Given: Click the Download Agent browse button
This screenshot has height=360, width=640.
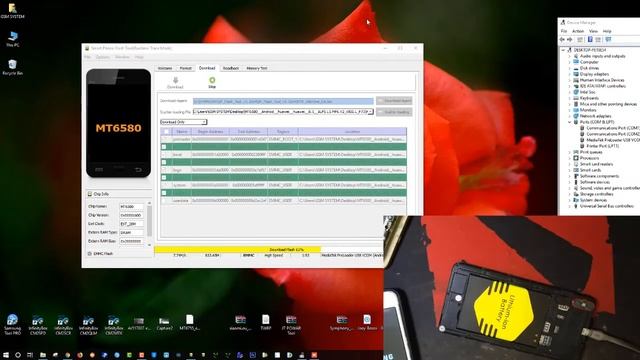Looking at the screenshot, I should pyautogui.click(x=394, y=100).
